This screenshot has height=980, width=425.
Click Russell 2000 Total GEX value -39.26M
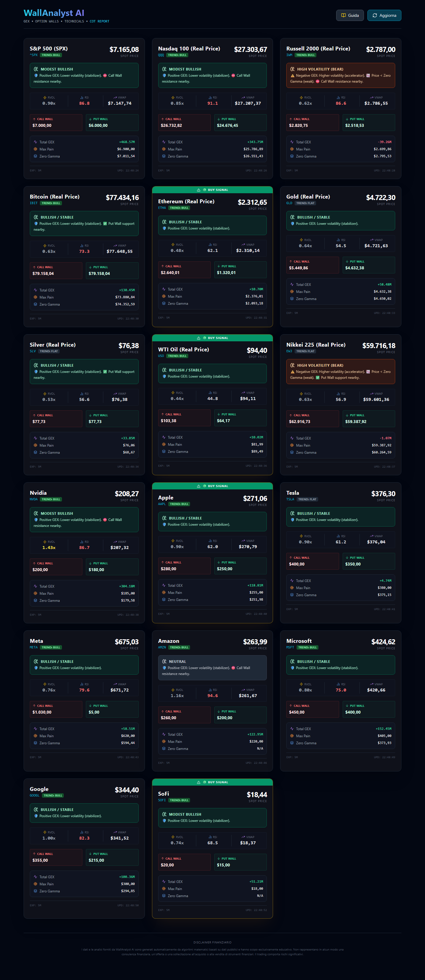(x=385, y=142)
